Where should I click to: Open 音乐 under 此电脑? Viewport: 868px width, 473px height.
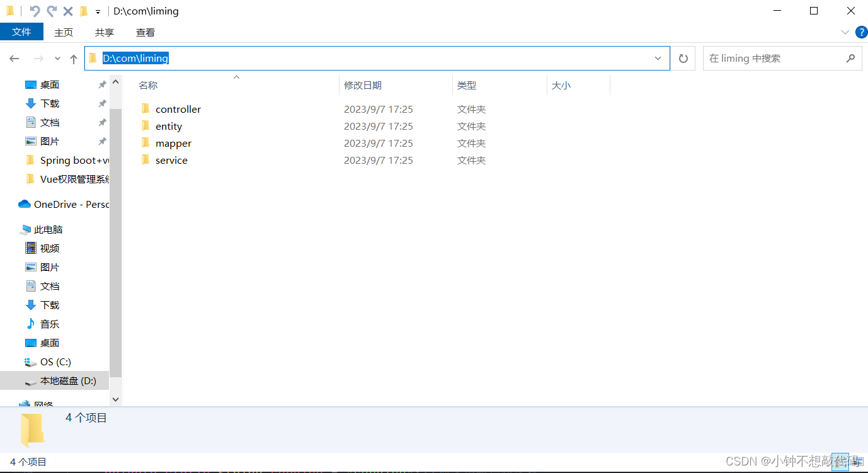pos(50,324)
